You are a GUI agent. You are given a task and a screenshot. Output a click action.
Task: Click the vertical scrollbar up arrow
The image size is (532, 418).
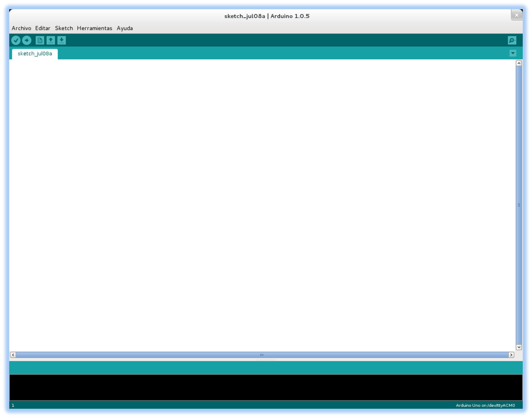point(519,63)
